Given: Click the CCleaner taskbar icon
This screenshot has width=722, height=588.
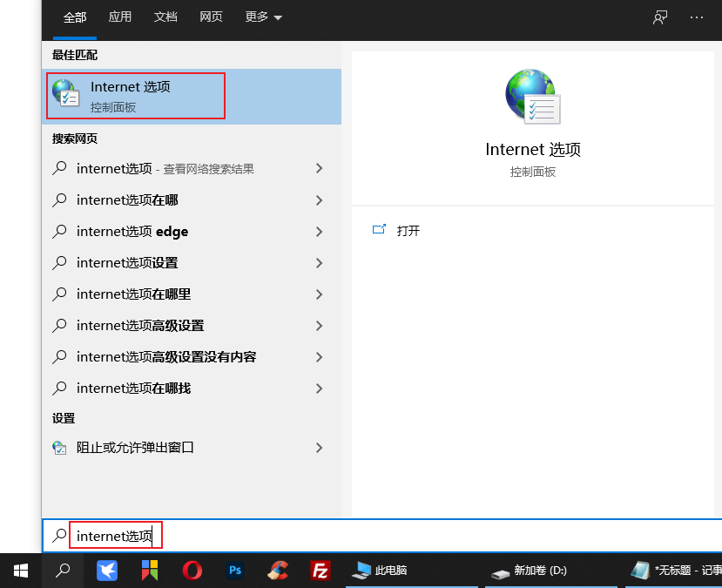Looking at the screenshot, I should 278,571.
